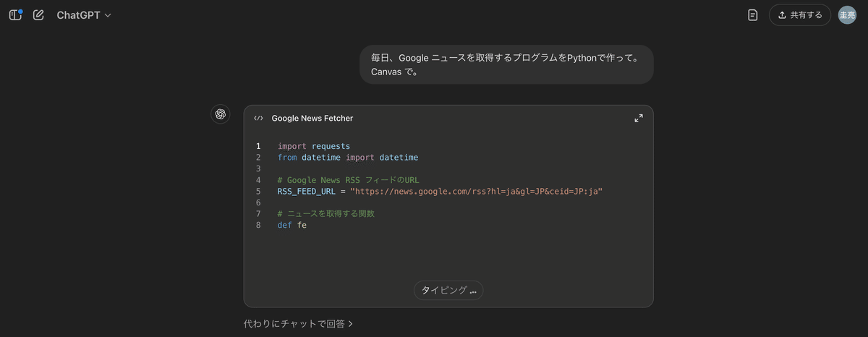Click the import requests code line
The image size is (868, 337).
click(x=314, y=146)
